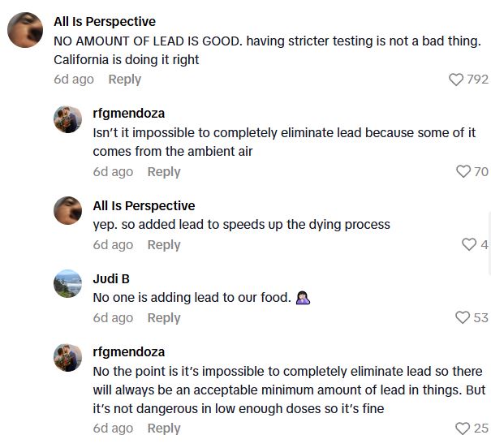The image size is (491, 448).
Task: Like rfgmendoza's comment with 70 likes
Action: [463, 172]
